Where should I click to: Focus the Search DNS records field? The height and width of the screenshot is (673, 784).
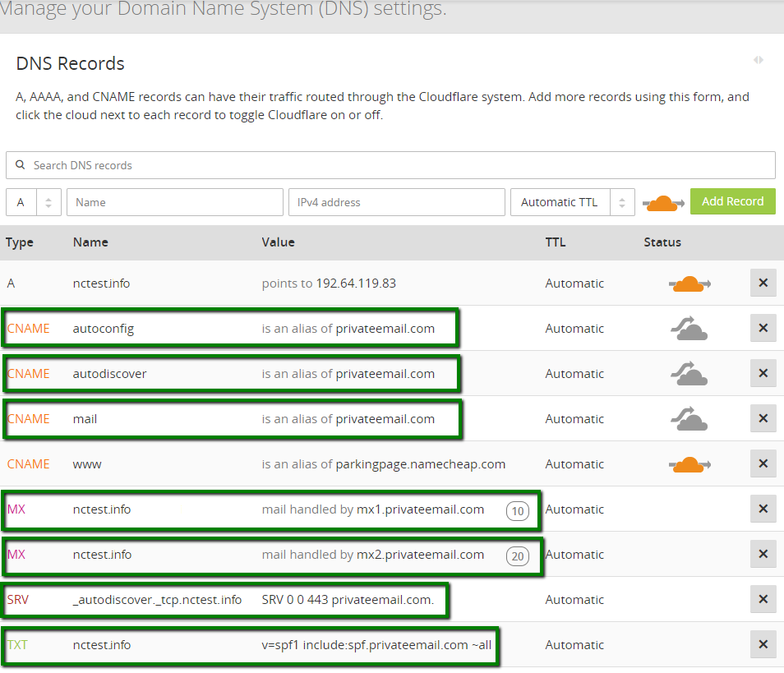[390, 165]
